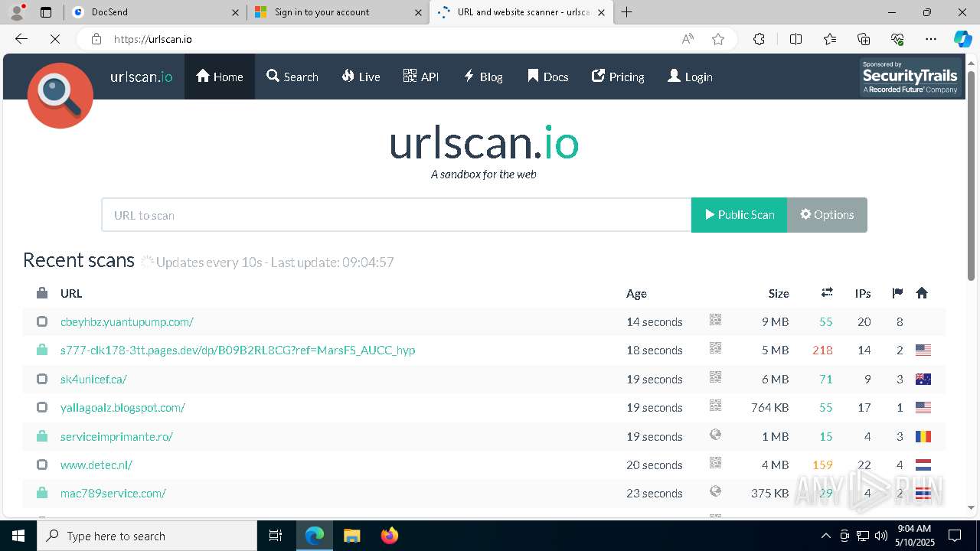Click QR icon in sk4unicef.ca row
The width and height of the screenshot is (980, 551).
pyautogui.click(x=715, y=377)
